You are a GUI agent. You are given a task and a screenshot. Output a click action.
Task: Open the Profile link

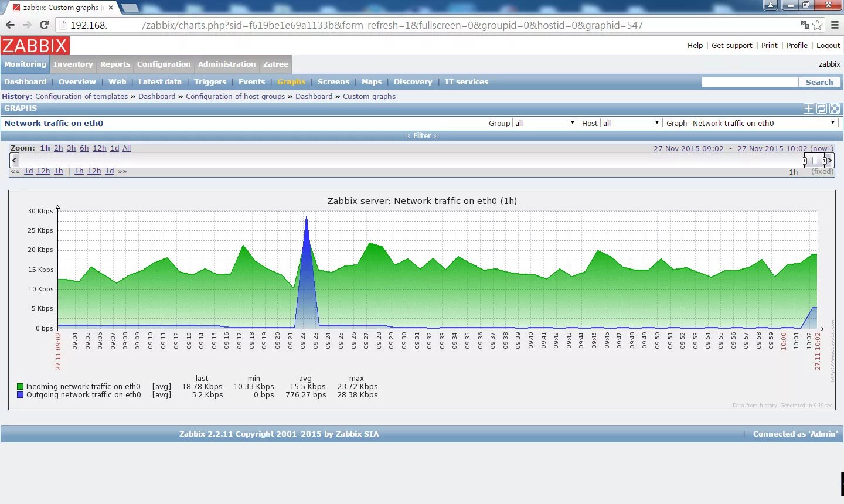click(x=797, y=46)
